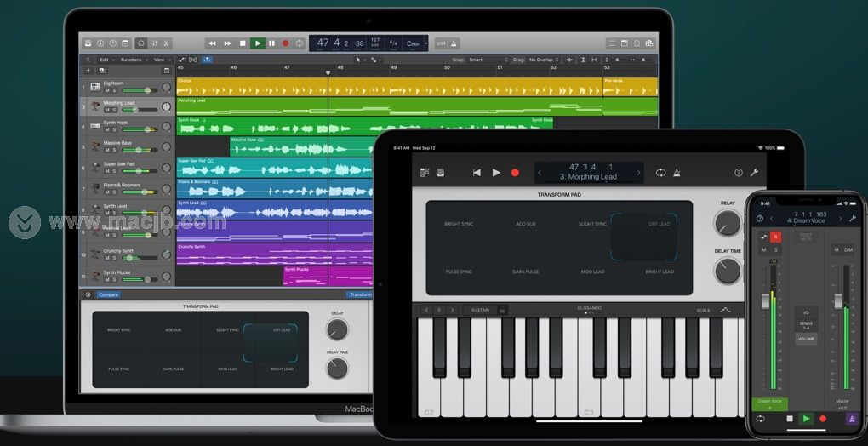Click the Big Room pan knob
Viewport: 868px width, 446px height.
tap(167, 88)
